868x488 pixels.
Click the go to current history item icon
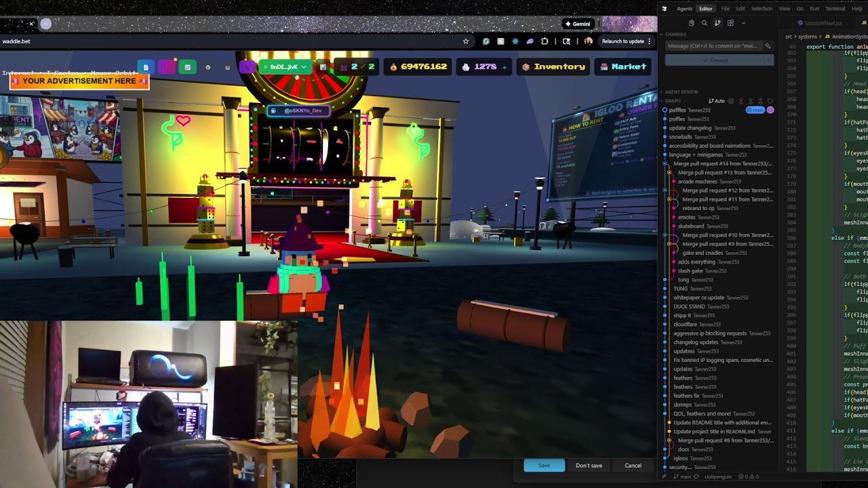click(731, 101)
